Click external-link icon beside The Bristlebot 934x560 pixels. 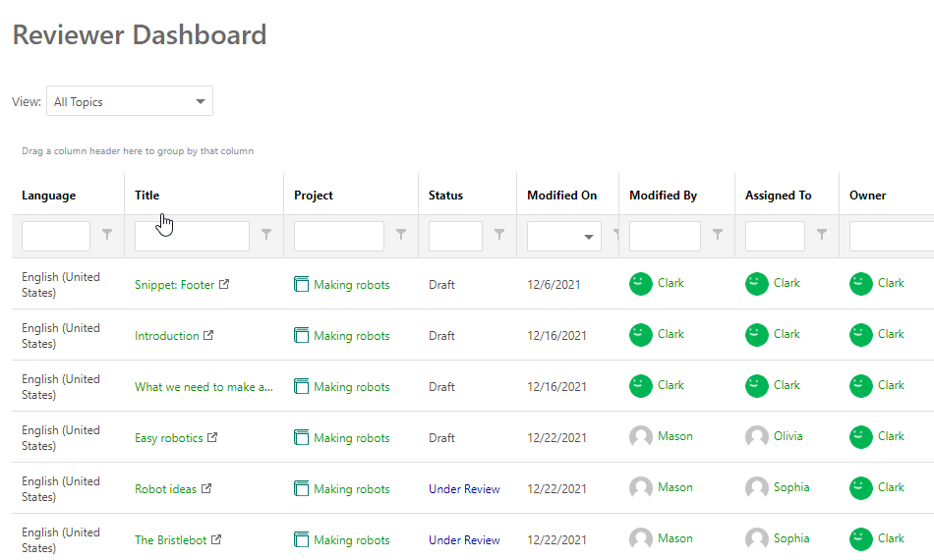[216, 539]
